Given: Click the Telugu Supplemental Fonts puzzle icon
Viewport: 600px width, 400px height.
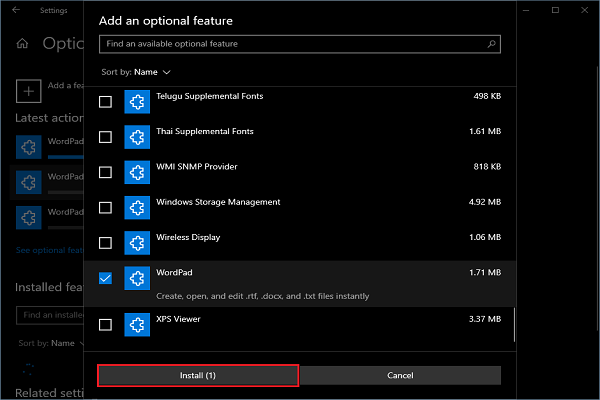Looking at the screenshot, I should pyautogui.click(x=137, y=102).
